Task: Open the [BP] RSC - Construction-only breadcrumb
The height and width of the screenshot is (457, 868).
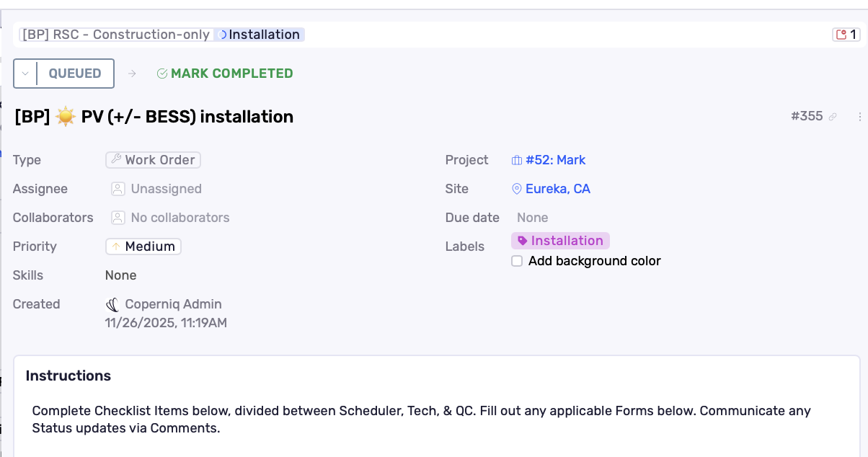Action: click(115, 35)
